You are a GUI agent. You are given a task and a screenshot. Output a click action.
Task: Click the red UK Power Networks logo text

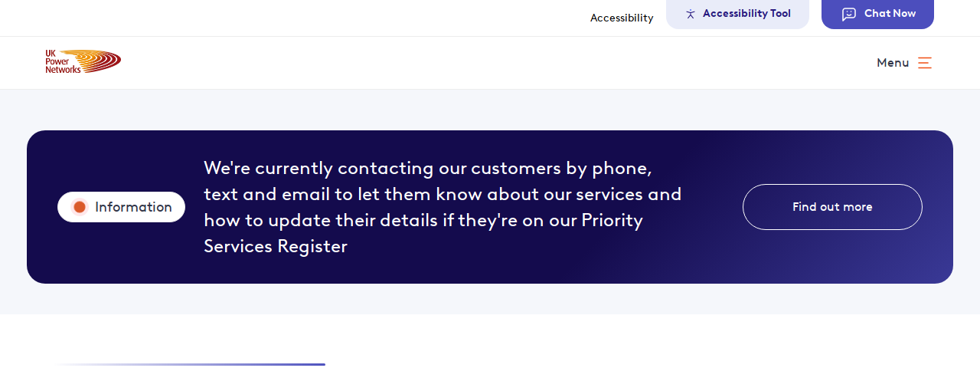pos(61,61)
